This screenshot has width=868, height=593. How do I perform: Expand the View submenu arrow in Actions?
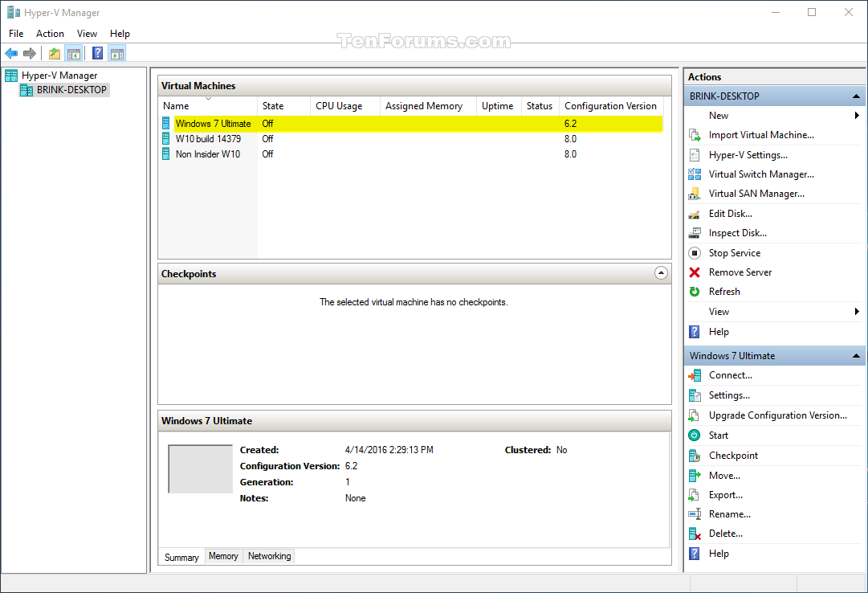[x=857, y=312]
